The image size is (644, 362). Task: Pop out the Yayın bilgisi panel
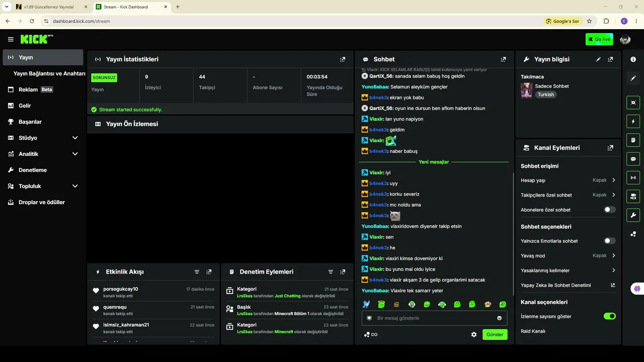[610, 59]
